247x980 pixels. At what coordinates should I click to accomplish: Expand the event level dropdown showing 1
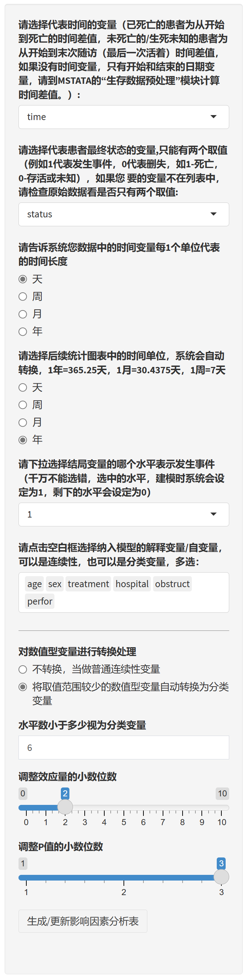[x=124, y=514]
